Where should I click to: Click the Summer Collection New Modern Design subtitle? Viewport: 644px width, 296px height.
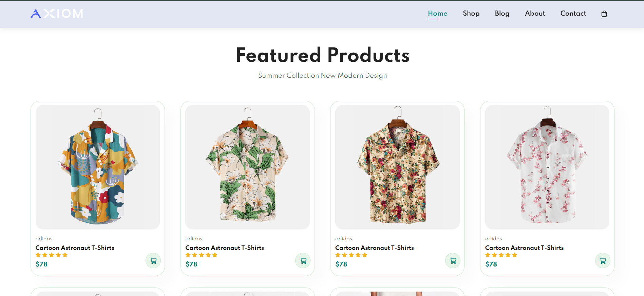322,75
